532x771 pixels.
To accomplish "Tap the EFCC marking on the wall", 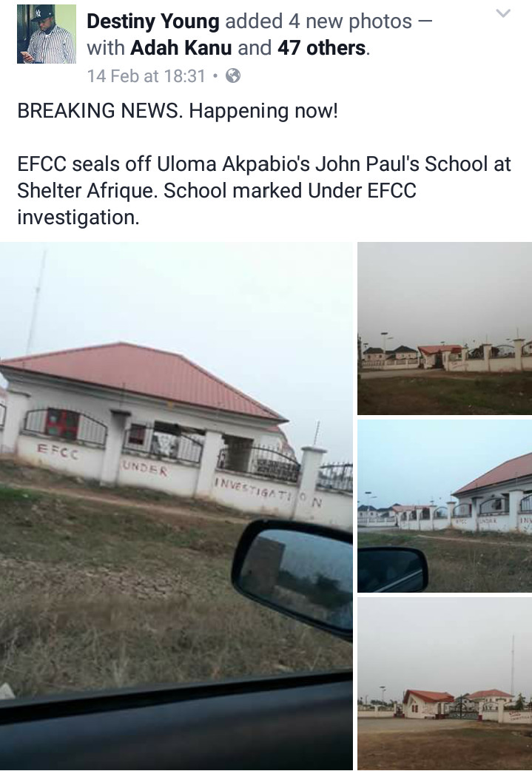I will 58,451.
